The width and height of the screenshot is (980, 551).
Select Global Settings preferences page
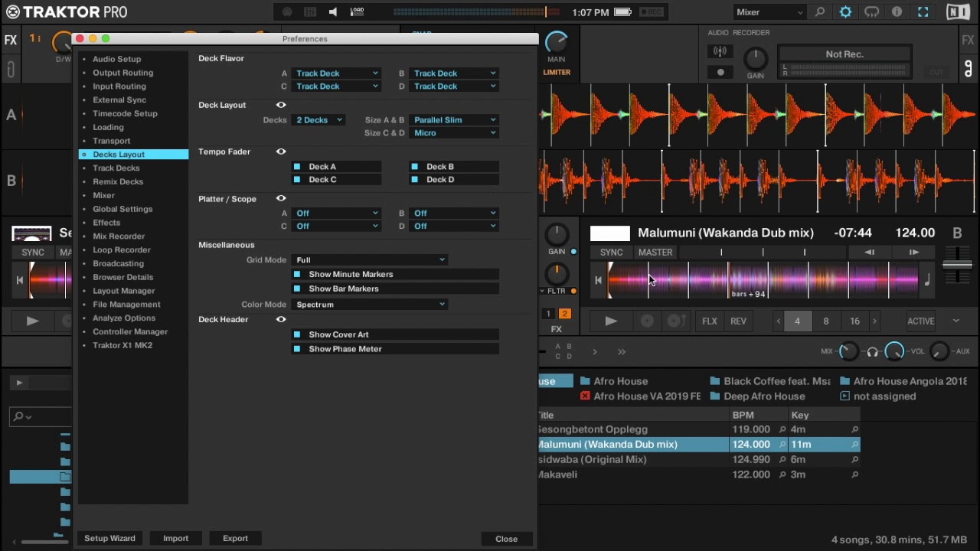[x=122, y=209]
